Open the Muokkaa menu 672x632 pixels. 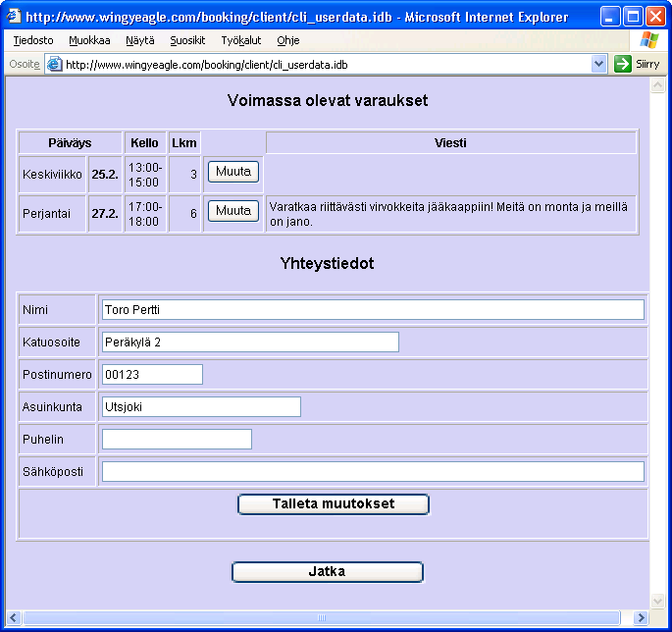(89, 40)
